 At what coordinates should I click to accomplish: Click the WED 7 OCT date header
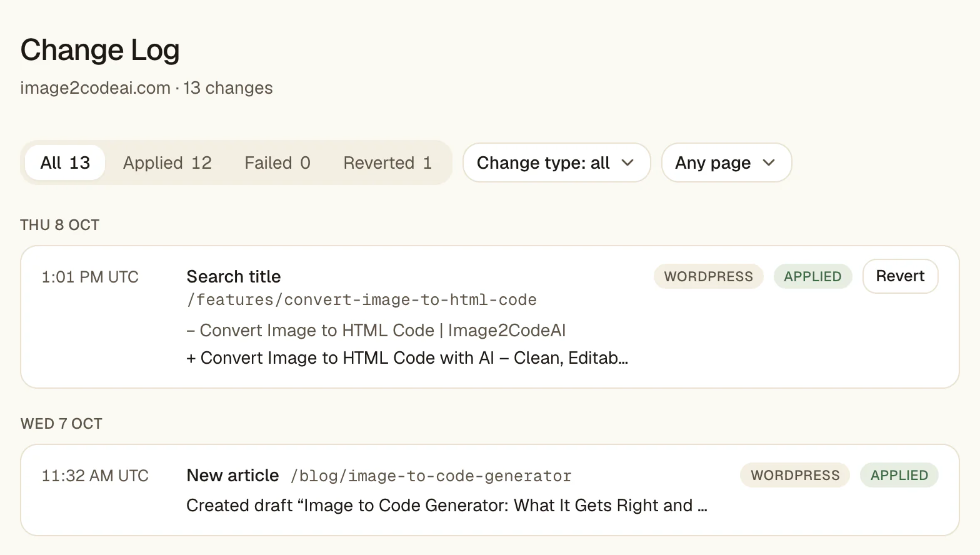click(x=61, y=424)
